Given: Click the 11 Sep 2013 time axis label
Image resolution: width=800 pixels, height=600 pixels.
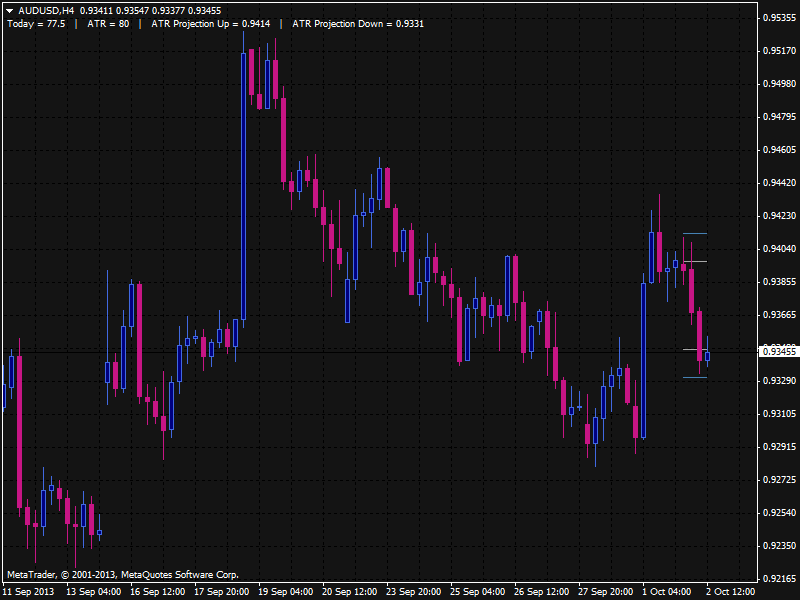Looking at the screenshot, I should [28, 591].
